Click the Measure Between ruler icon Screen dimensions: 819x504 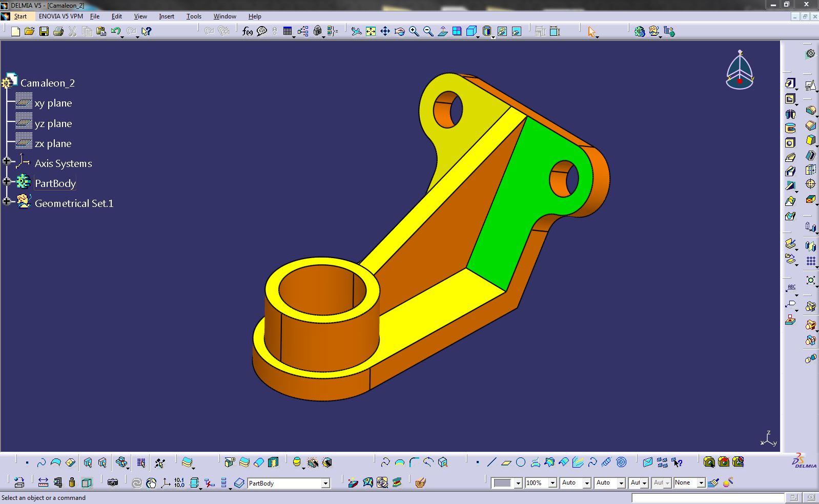43,482
